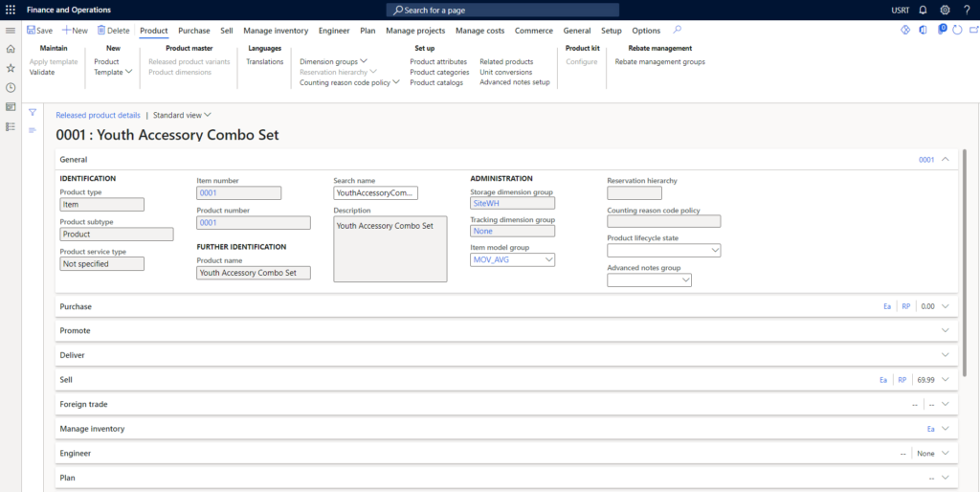Open the settings gear icon

coord(945,10)
